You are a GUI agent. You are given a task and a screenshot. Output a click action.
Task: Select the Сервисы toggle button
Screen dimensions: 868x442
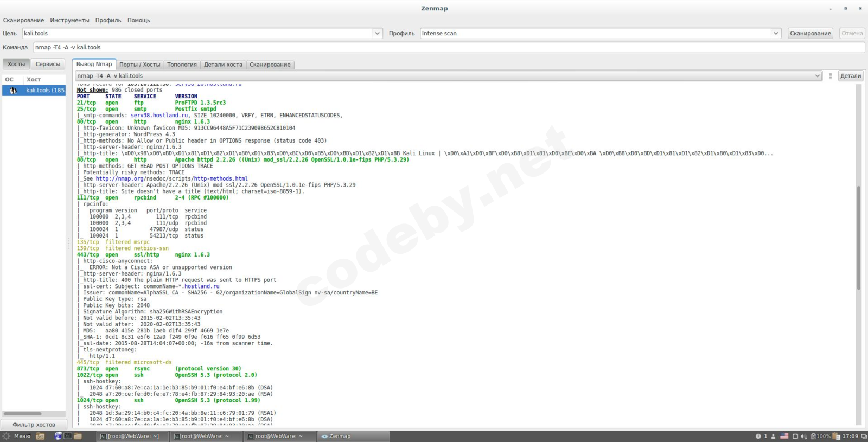[x=48, y=64]
